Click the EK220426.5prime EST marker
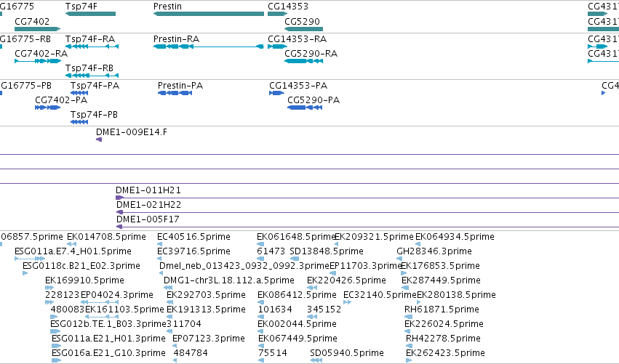The height and width of the screenshot is (364, 619). pyautogui.click(x=312, y=288)
